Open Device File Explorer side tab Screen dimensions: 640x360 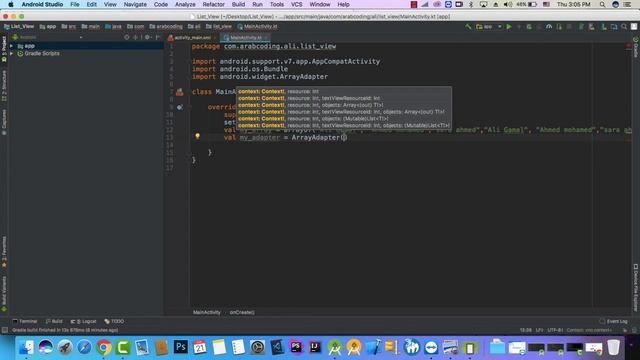point(636,288)
